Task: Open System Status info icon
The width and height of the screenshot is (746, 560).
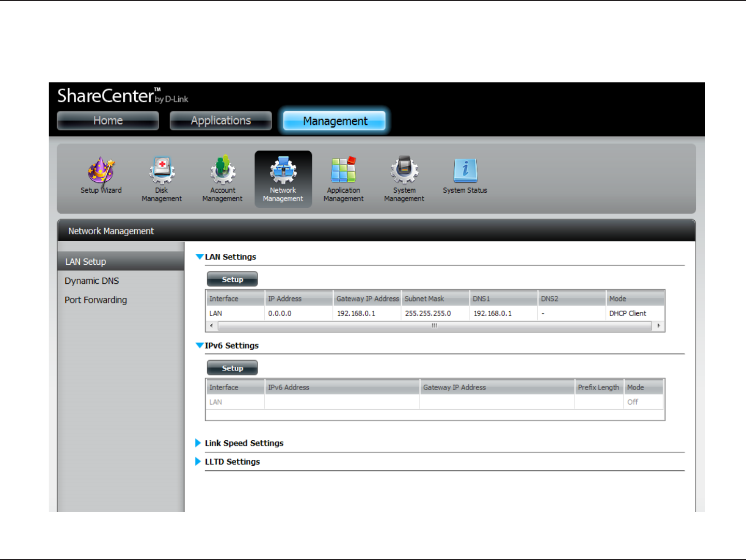Action: coord(465,176)
